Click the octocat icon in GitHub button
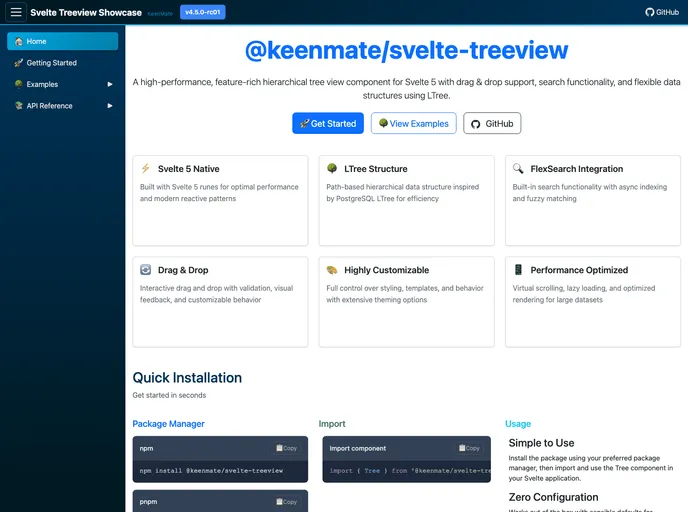Image resolution: width=688 pixels, height=512 pixels. 476,124
